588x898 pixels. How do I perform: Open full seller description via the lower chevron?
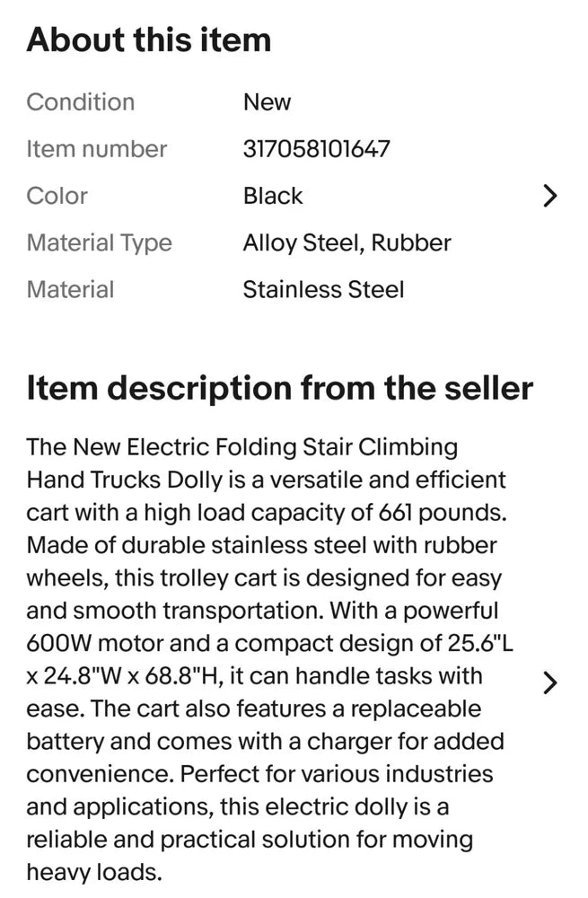click(550, 682)
